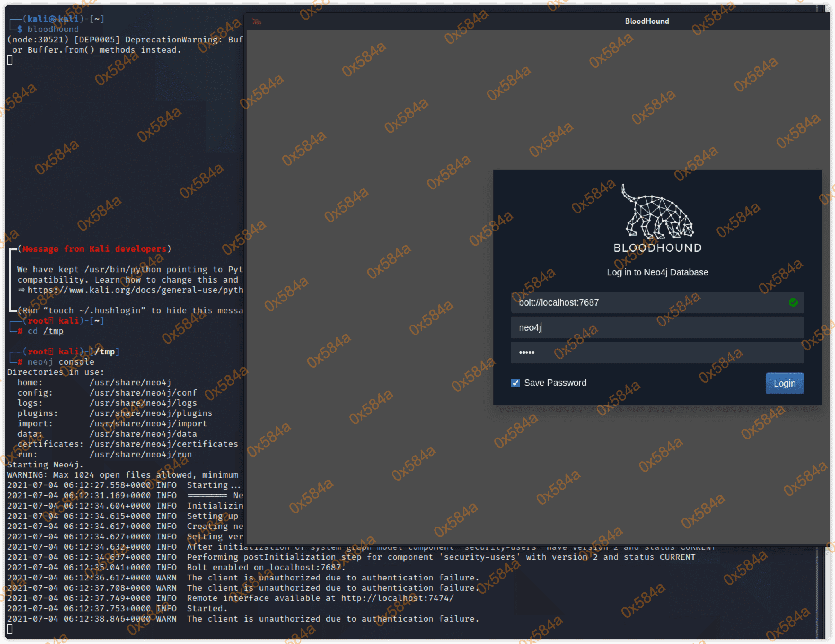The width and height of the screenshot is (835, 644).
Task: Click the neo4j console command line
Action: (60, 362)
